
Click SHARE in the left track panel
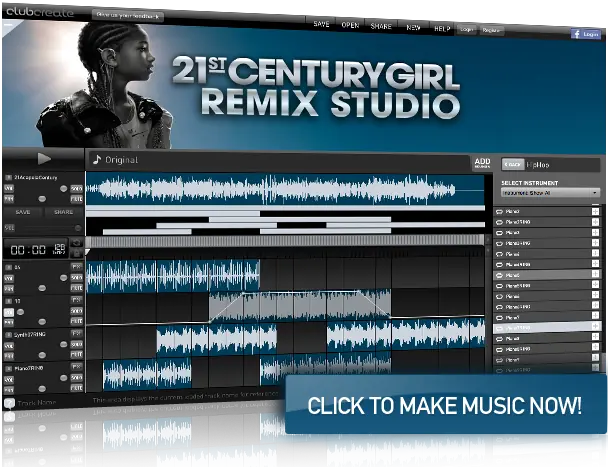(x=64, y=212)
